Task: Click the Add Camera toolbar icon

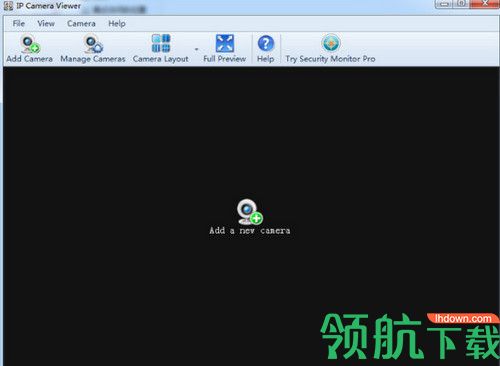Action: point(30,44)
